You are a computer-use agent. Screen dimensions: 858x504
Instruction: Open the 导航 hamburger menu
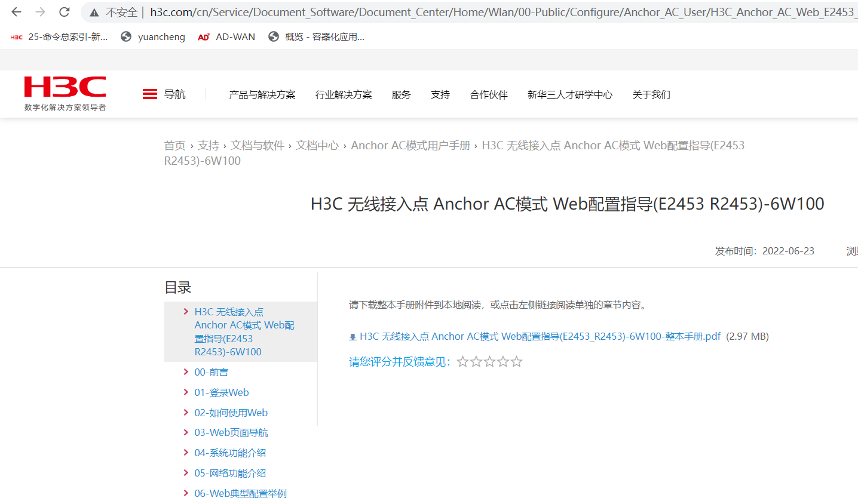pos(164,94)
